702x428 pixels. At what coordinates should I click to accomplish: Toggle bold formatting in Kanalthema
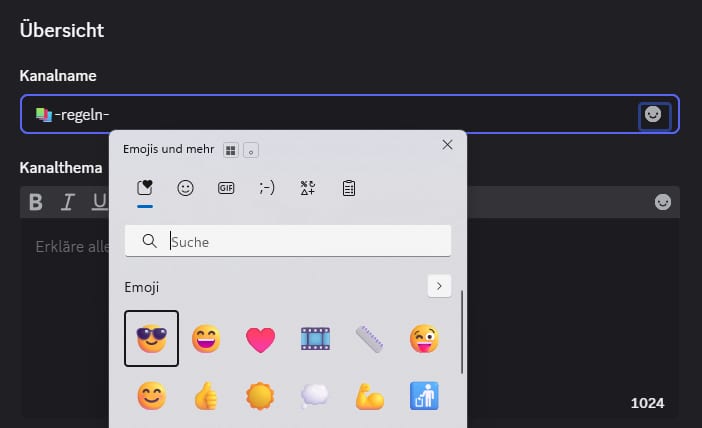click(36, 202)
